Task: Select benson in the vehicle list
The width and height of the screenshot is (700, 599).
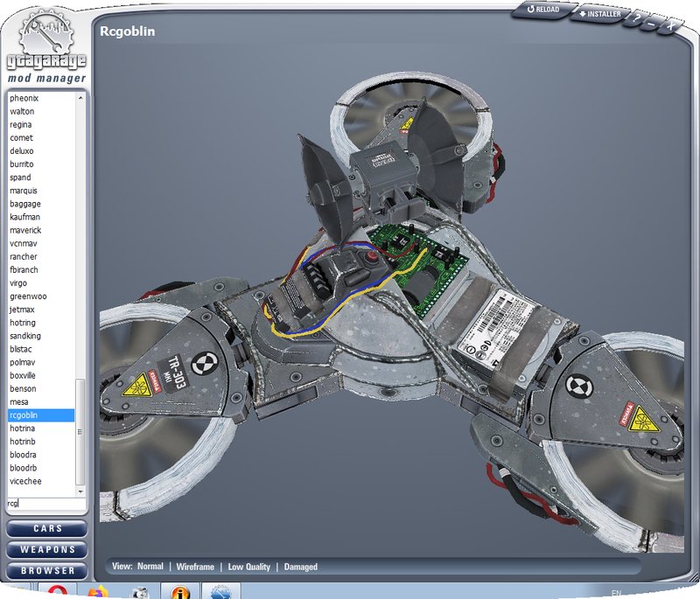Action: pos(41,389)
